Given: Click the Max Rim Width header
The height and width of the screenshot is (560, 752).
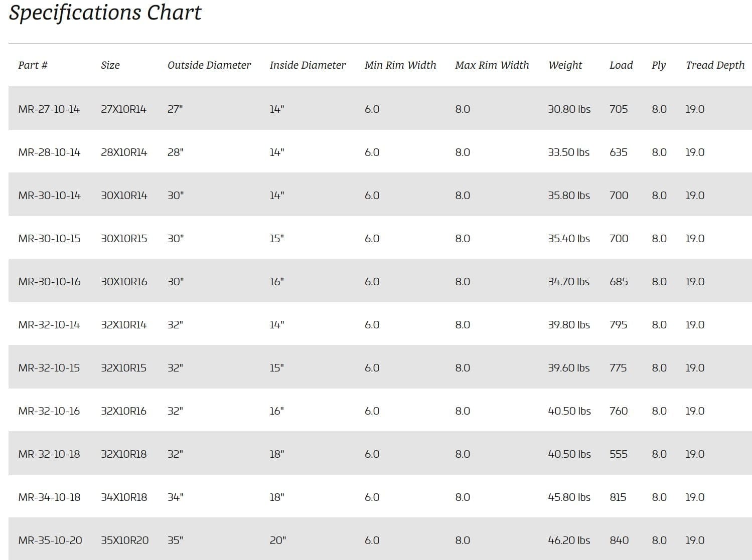Looking at the screenshot, I should click(492, 65).
